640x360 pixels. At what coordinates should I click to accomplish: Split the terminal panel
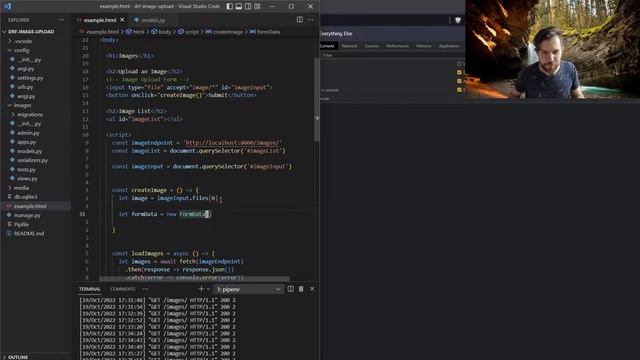tap(291, 289)
